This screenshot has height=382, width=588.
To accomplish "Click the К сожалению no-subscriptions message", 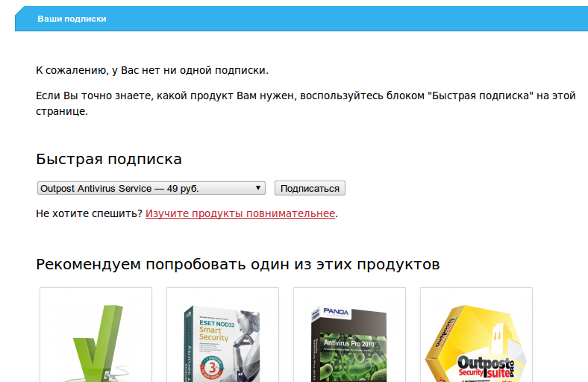I will coord(151,70).
